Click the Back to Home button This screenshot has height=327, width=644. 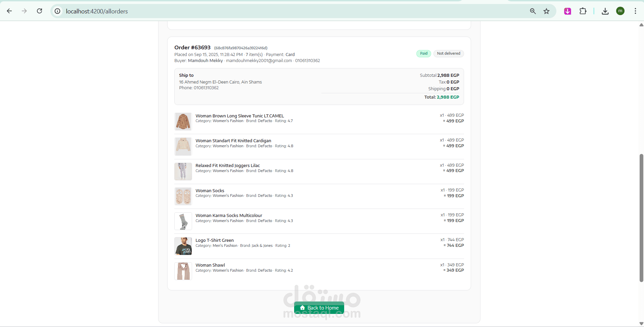click(319, 308)
